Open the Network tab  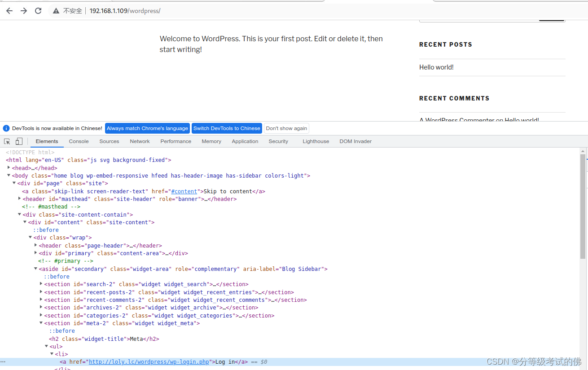[140, 141]
